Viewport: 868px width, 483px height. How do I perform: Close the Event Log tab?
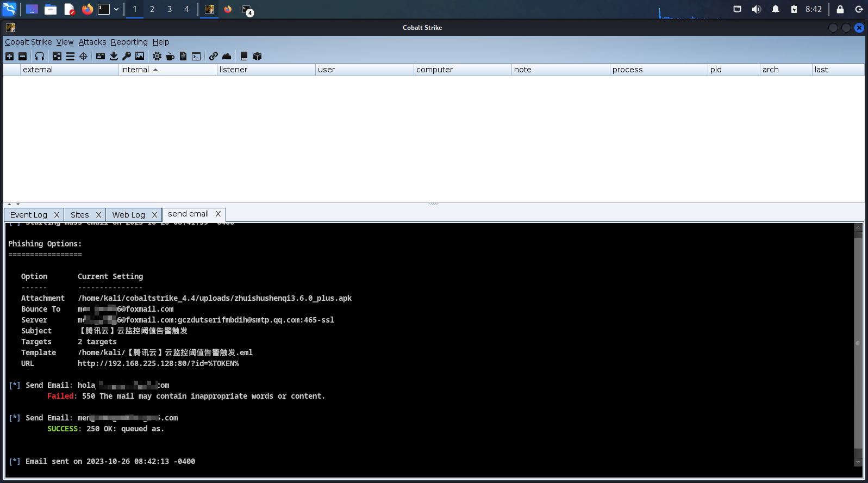click(x=57, y=215)
